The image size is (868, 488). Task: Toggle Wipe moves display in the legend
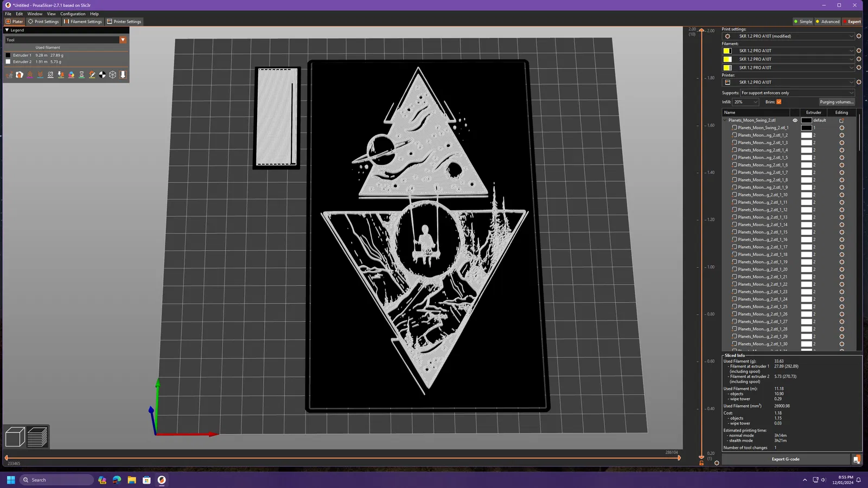coord(20,75)
